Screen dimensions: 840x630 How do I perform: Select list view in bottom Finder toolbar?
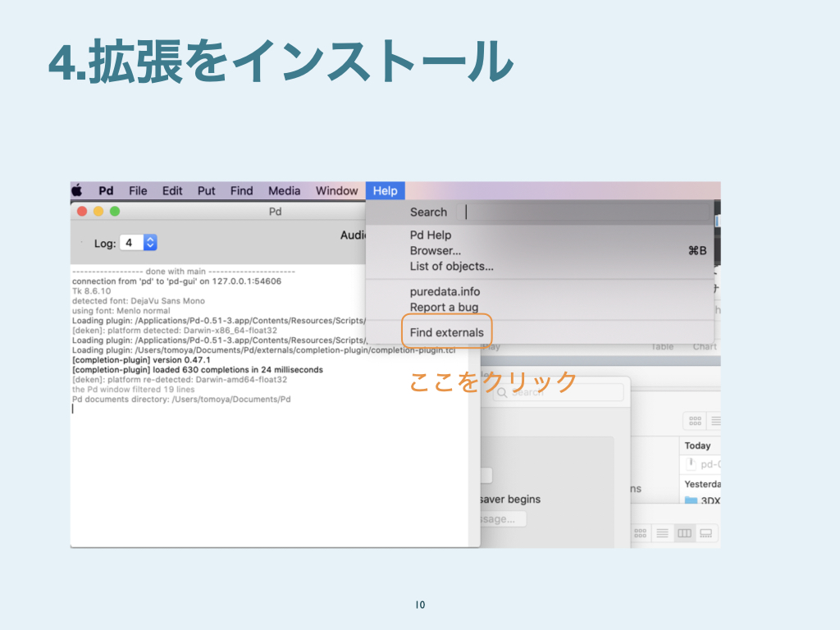click(x=662, y=533)
